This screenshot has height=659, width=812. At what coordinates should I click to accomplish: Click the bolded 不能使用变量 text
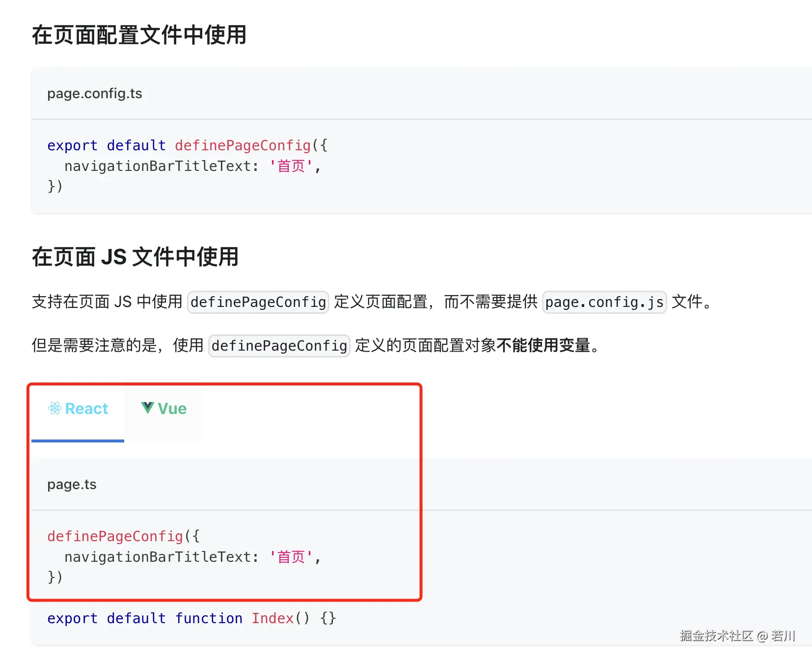point(545,346)
